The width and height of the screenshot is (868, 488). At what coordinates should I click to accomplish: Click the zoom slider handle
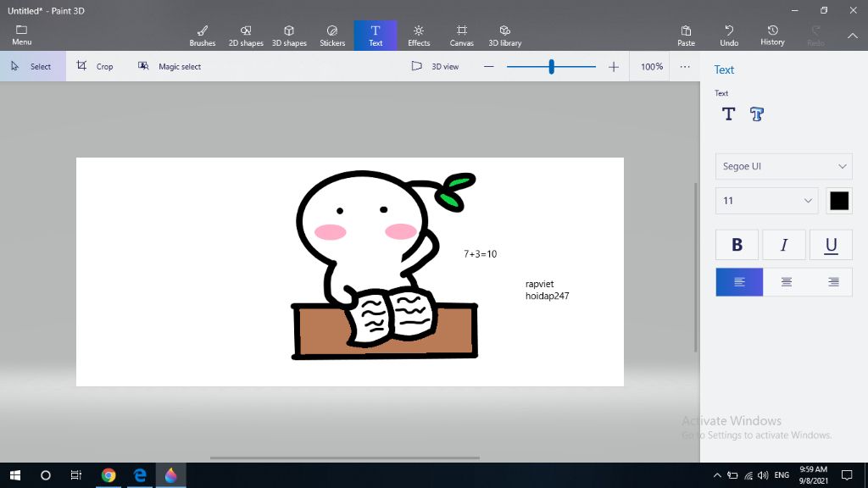click(x=551, y=67)
